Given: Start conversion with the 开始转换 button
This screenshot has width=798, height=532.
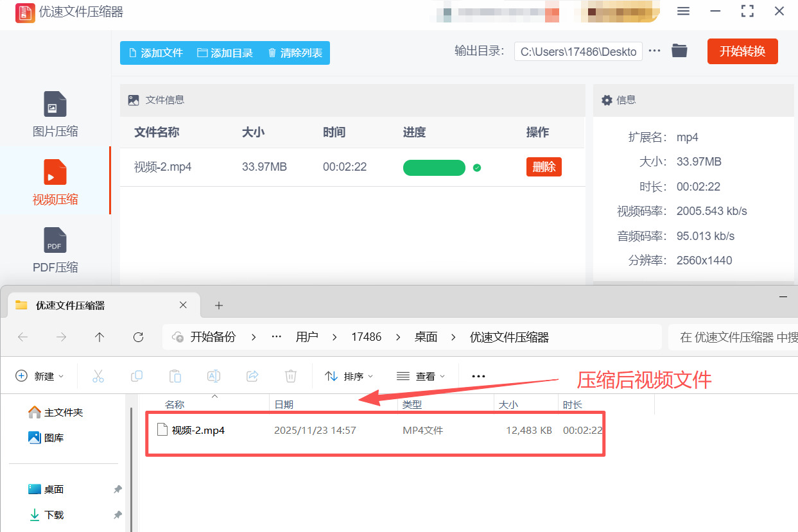Looking at the screenshot, I should 743,51.
